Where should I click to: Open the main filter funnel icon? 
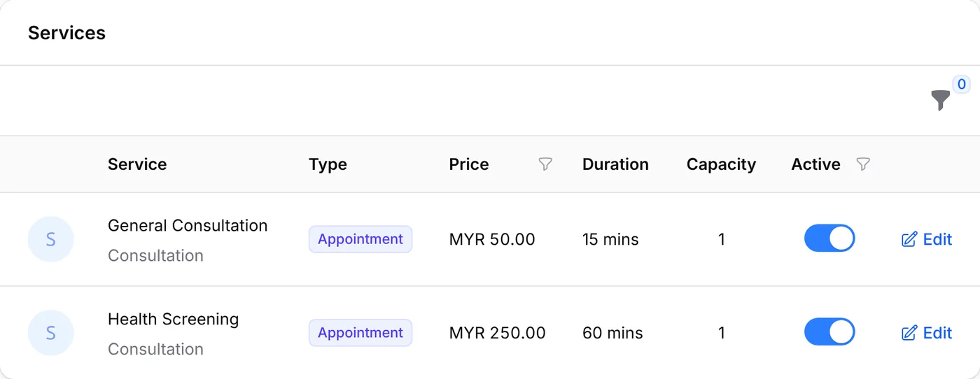point(941,101)
